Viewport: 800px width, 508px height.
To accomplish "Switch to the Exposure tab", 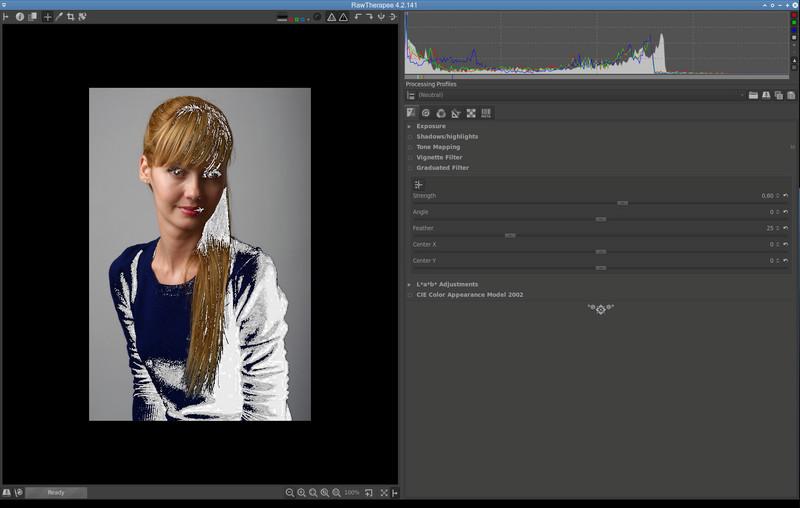I will (411, 113).
